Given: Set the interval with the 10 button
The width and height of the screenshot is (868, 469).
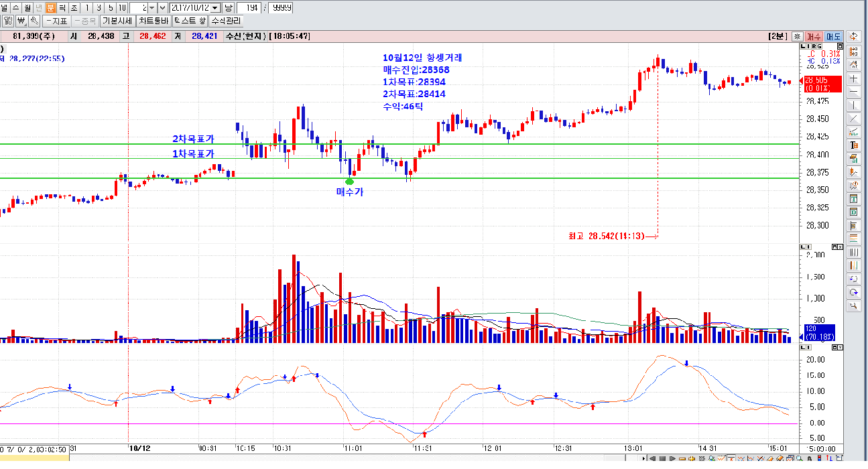Looking at the screenshot, I should (x=123, y=7).
